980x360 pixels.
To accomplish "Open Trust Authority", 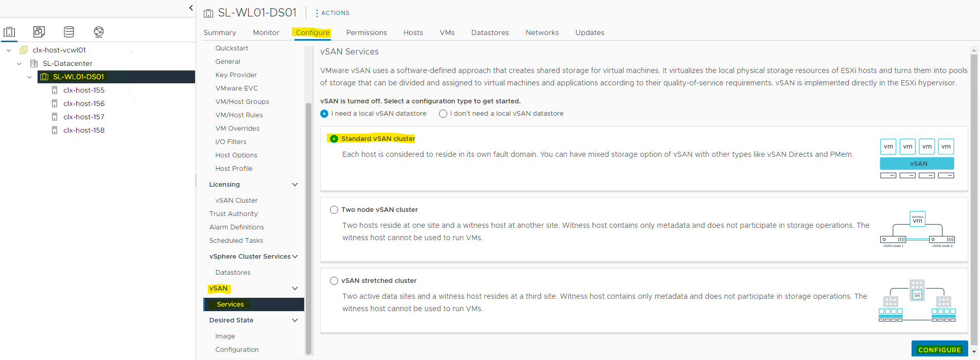I will tap(234, 214).
